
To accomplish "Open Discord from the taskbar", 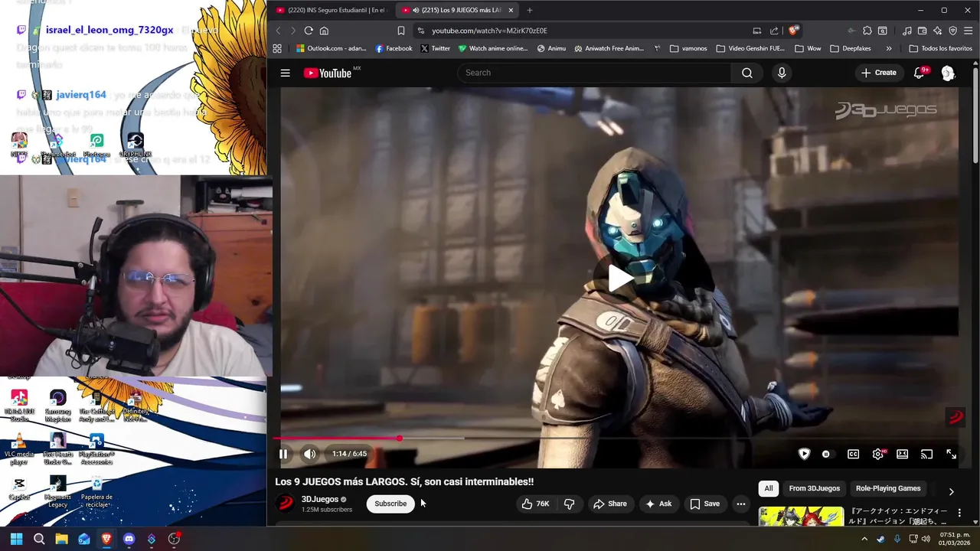I will (129, 539).
